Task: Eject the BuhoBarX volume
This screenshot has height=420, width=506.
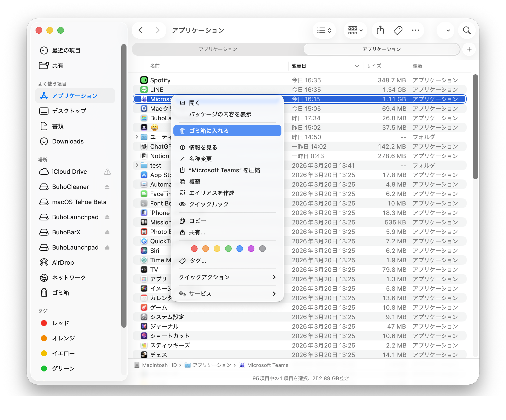Action: point(107,232)
